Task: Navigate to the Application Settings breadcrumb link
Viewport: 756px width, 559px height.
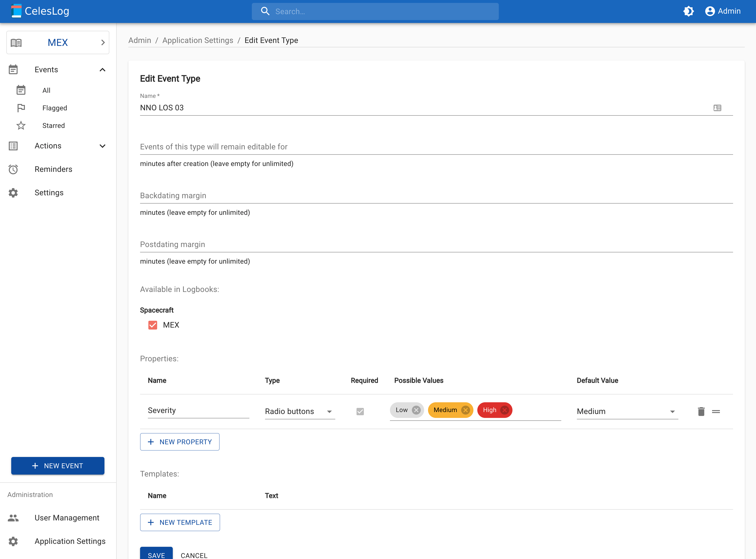Action: click(x=197, y=40)
